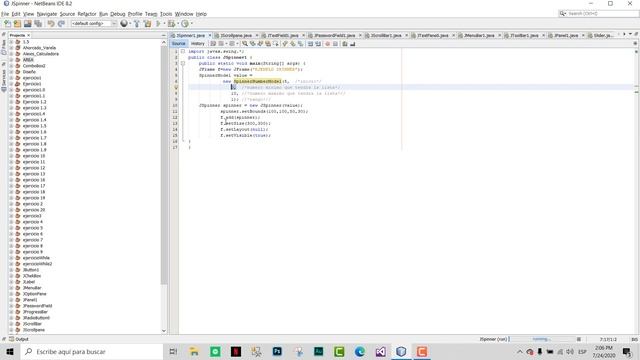Click the Redo arrow icon
This screenshot has width=640, height=360.
61,24
